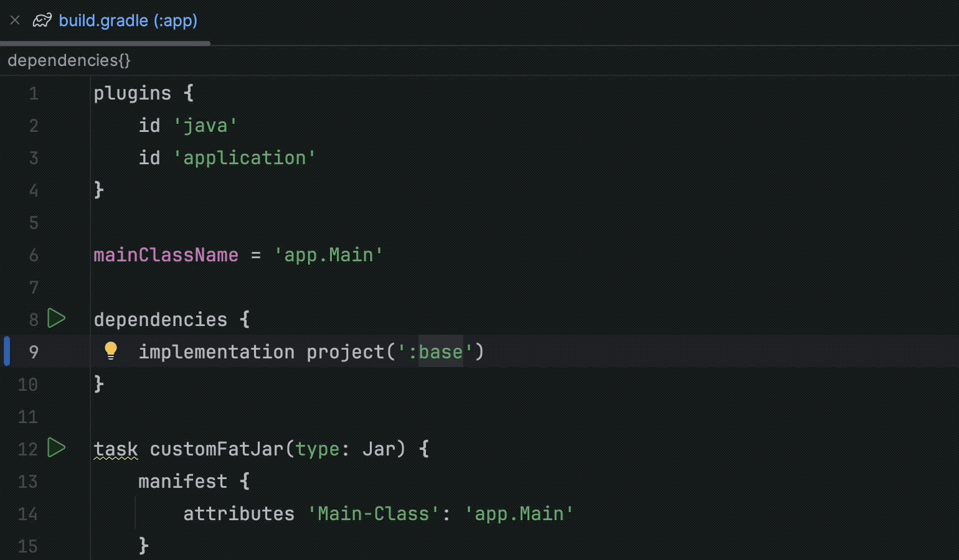The image size is (959, 560).
Task: Open the dependencies{} breadcrumb member list
Action: [68, 60]
